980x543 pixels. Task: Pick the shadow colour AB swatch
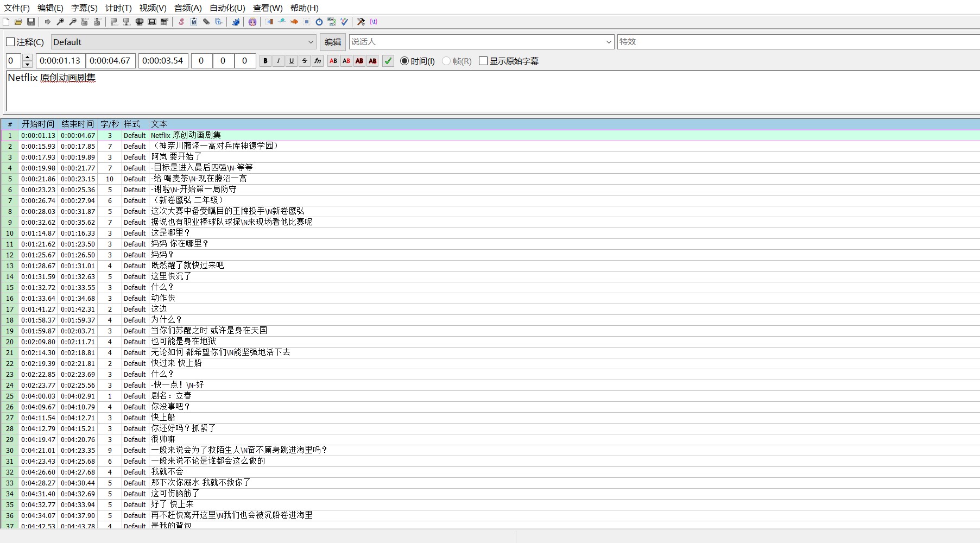(x=372, y=61)
